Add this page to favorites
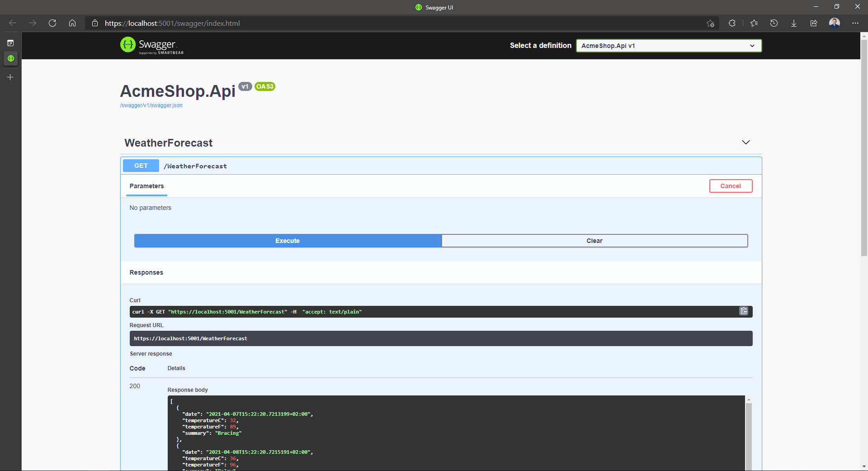The width and height of the screenshot is (868, 471). [710, 23]
